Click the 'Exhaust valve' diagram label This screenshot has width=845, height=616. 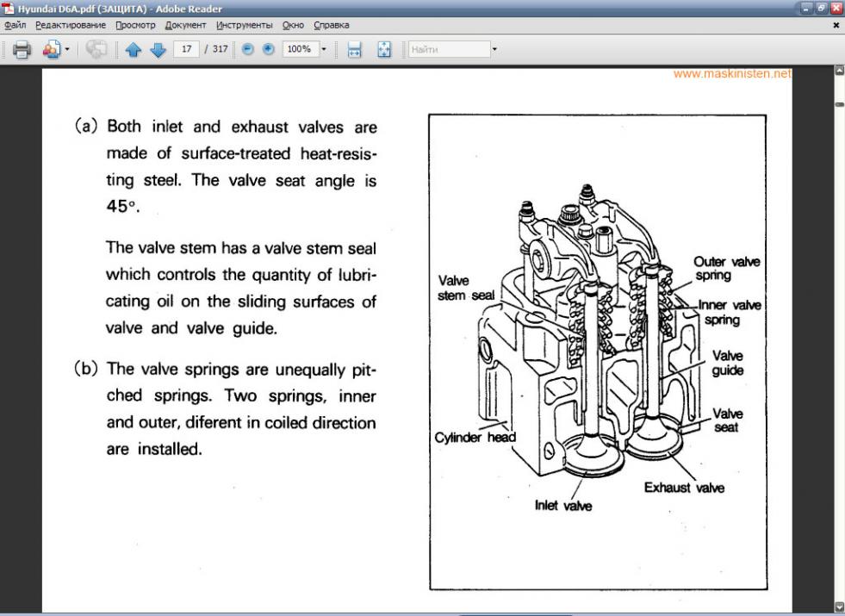click(x=685, y=488)
